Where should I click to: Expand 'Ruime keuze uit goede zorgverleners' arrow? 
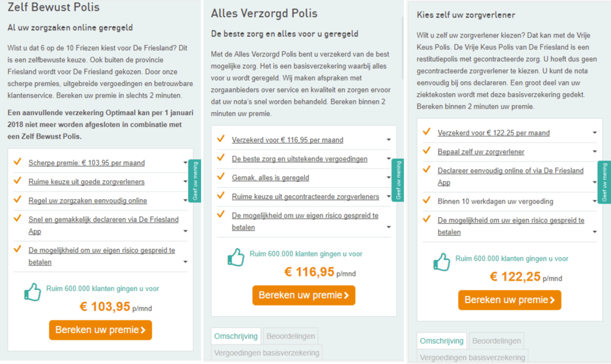(186, 182)
